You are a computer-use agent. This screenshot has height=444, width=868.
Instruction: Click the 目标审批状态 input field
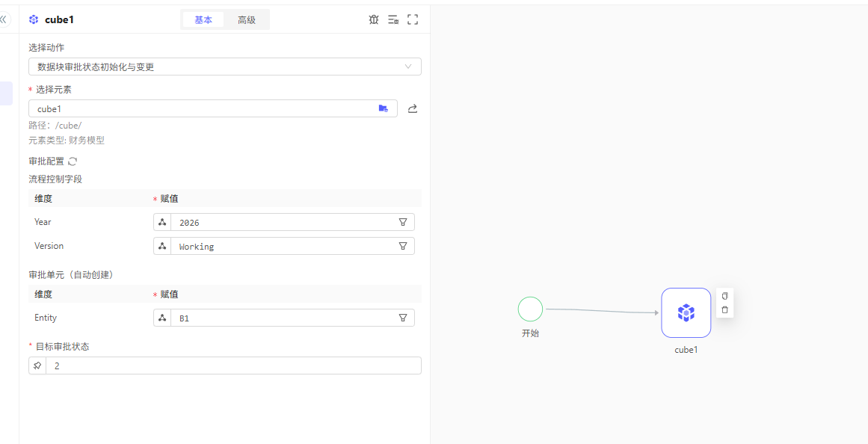233,366
